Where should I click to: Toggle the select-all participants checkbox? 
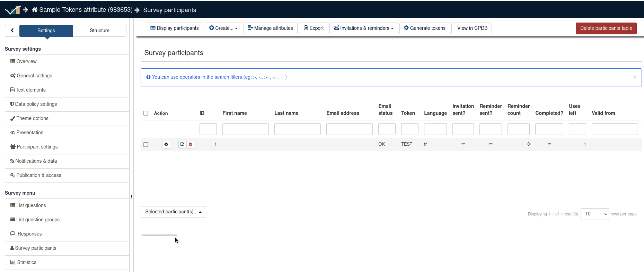146,113
